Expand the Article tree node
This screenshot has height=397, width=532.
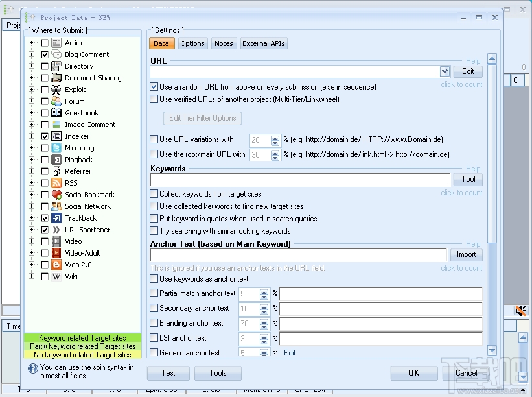tap(31, 42)
